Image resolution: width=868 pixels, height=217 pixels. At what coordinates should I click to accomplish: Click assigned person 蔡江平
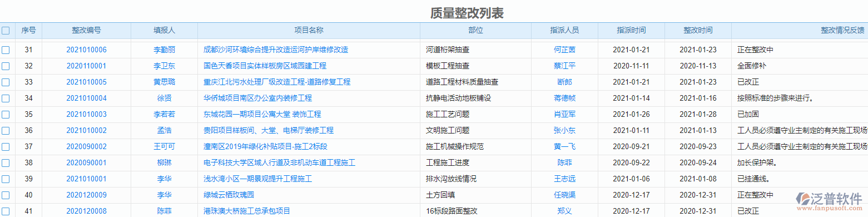pyautogui.click(x=564, y=66)
